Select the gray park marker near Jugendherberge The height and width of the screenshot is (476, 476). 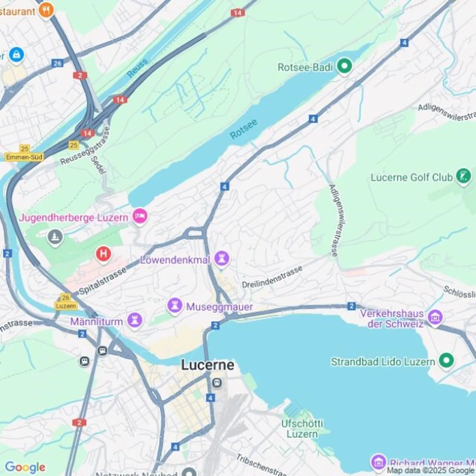pos(55,237)
